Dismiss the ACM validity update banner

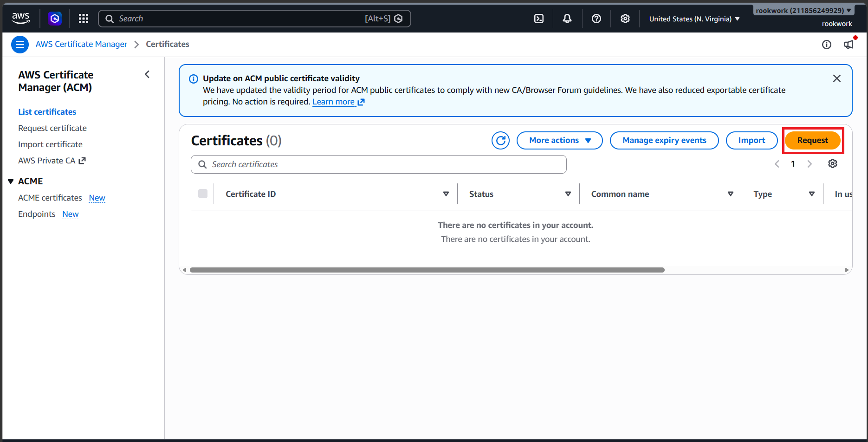837,78
